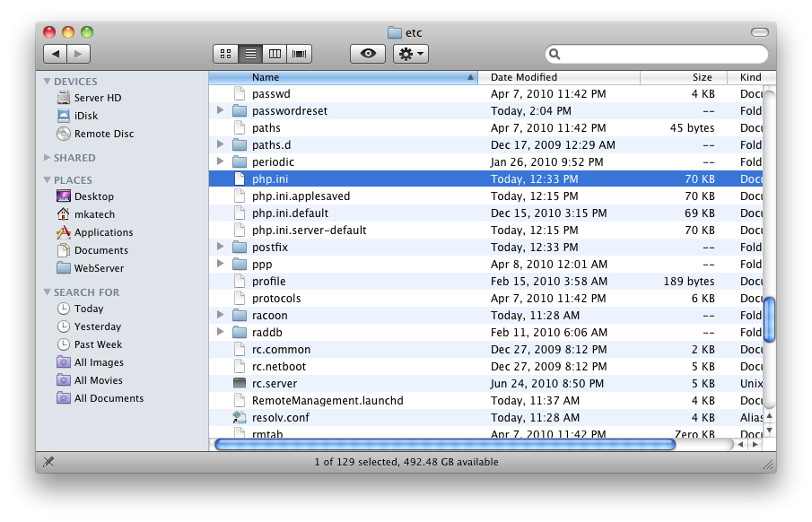Sort by the Name column
The width and height of the screenshot is (812, 522).
tap(343, 77)
